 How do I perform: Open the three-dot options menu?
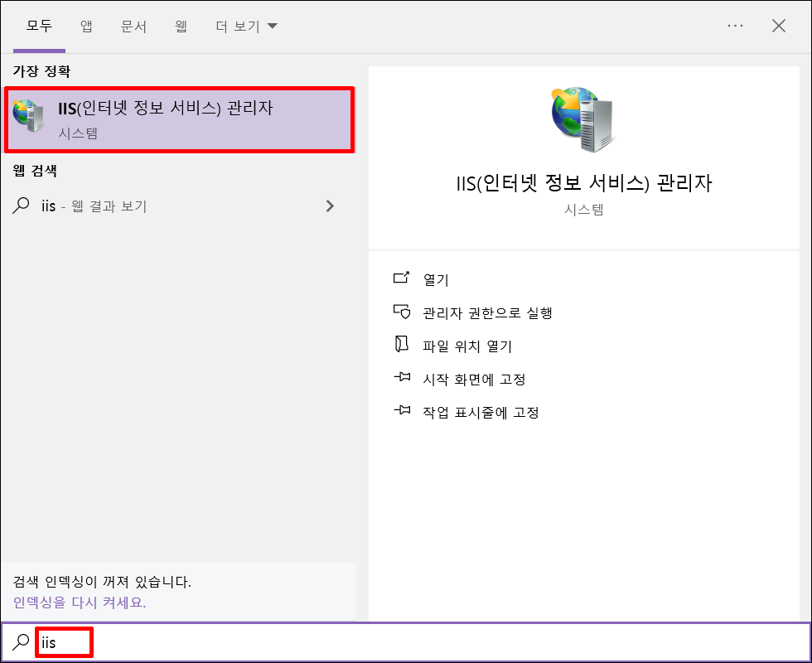[735, 26]
